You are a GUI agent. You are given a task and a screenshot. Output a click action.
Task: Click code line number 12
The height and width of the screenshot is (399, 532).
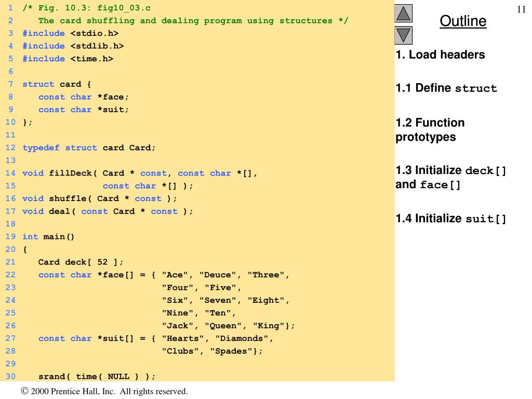point(10,148)
